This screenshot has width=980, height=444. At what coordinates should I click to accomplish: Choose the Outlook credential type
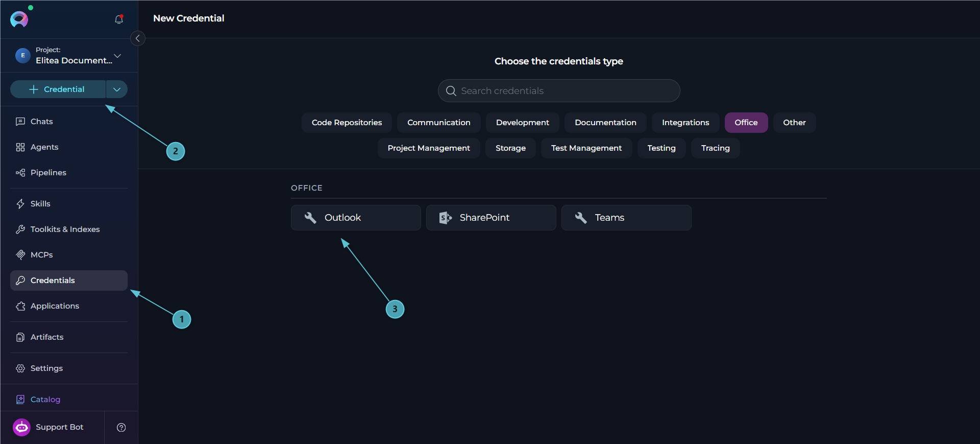coord(356,218)
